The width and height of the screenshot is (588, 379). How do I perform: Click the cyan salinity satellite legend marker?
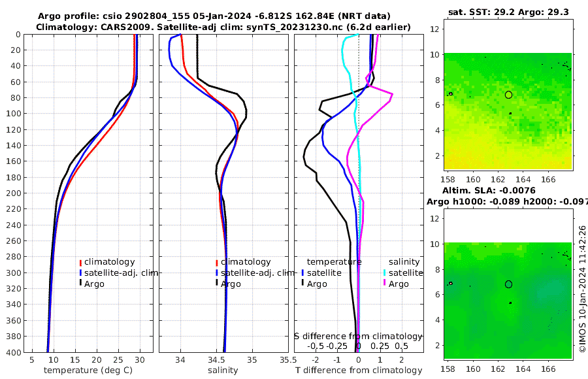[x=385, y=272]
